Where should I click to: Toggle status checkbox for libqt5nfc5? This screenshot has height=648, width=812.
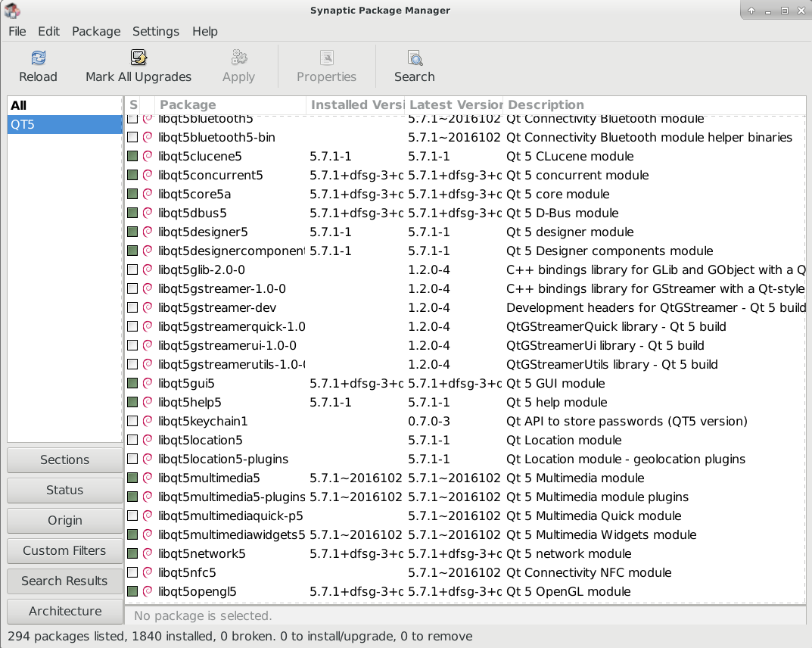pos(132,572)
